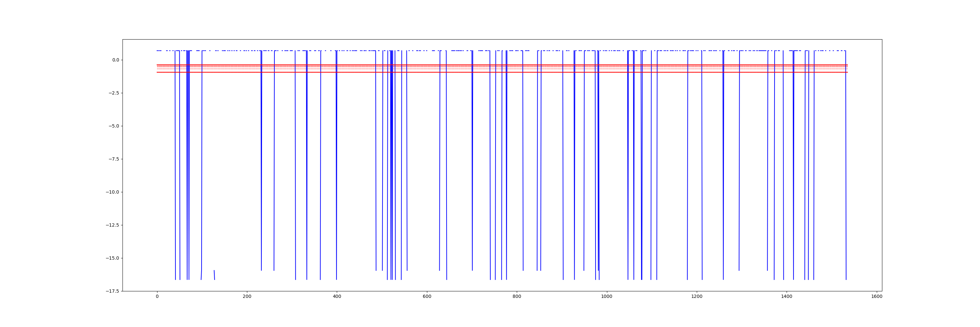Click the x-axis tick label 200

[247, 297]
